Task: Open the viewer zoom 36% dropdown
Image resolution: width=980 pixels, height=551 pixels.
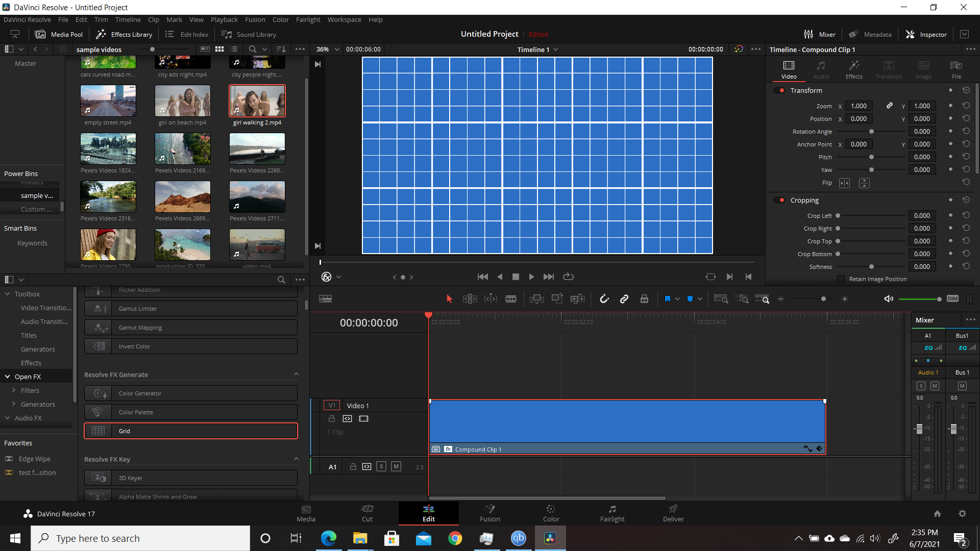Action: click(327, 49)
